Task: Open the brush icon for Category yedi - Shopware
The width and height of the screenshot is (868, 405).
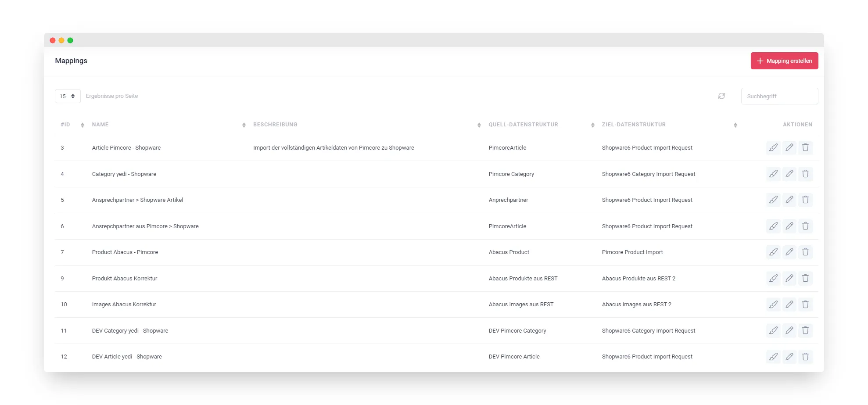Action: 773,174
